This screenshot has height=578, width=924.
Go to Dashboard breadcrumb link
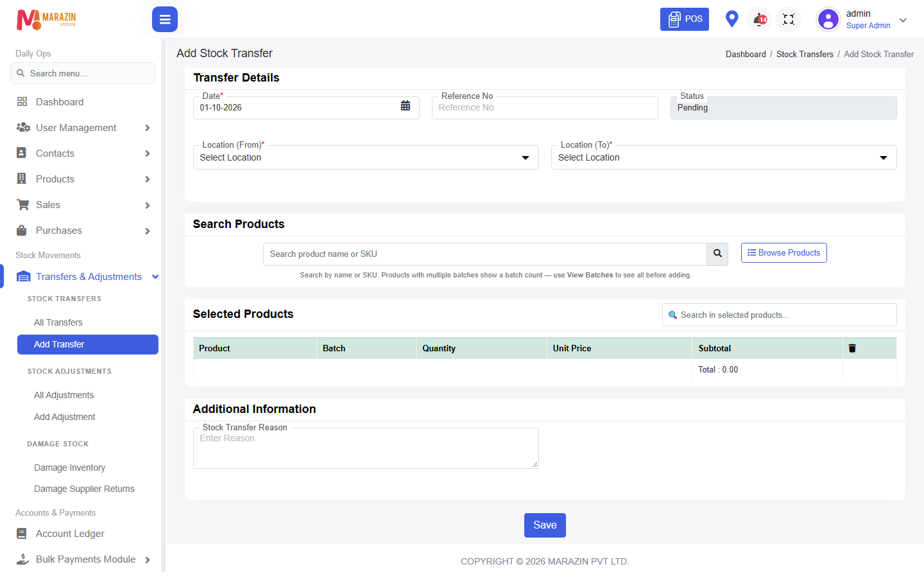tap(746, 54)
